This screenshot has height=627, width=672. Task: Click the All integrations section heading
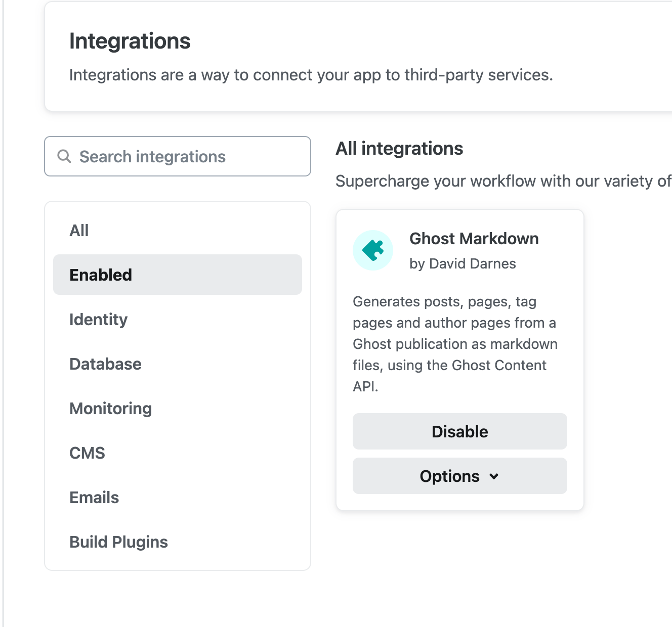(399, 149)
